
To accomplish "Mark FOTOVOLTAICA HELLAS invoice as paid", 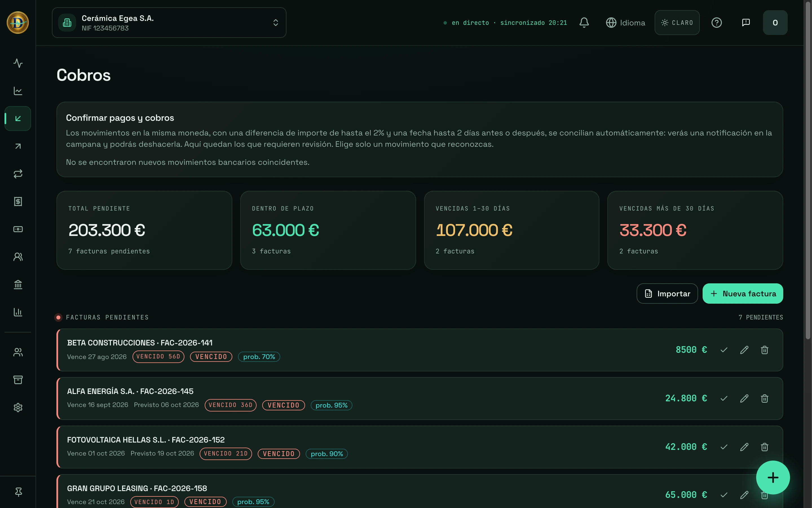I will (724, 447).
